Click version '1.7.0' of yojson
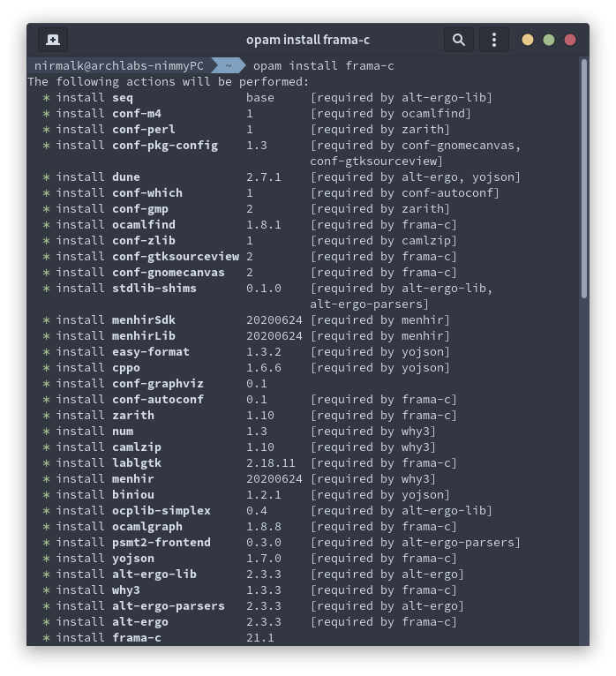 pos(264,559)
